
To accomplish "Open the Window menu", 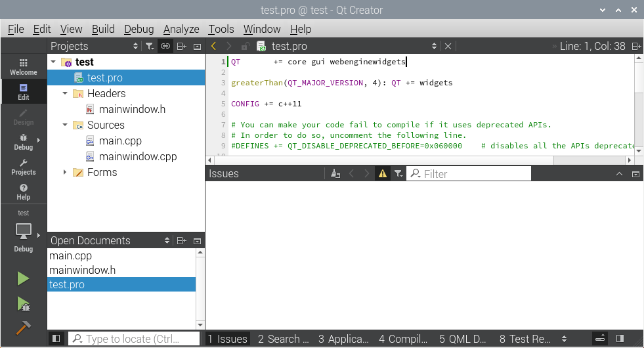I will click(x=262, y=29).
